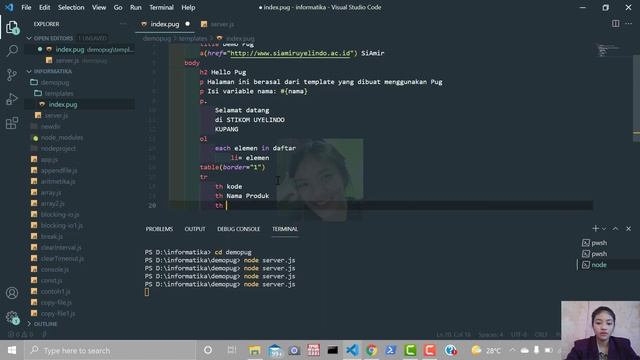
Task: Switch to the Output panel tab
Action: click(x=195, y=229)
